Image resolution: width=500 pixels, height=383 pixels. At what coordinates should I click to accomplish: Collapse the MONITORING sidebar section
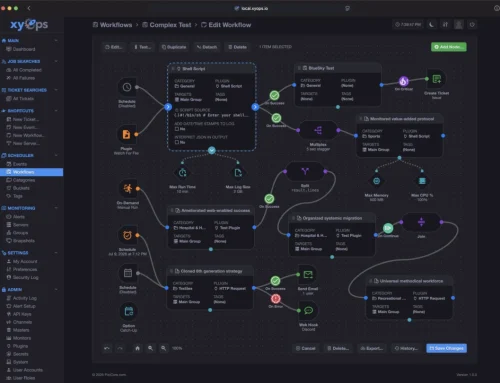coord(56,208)
